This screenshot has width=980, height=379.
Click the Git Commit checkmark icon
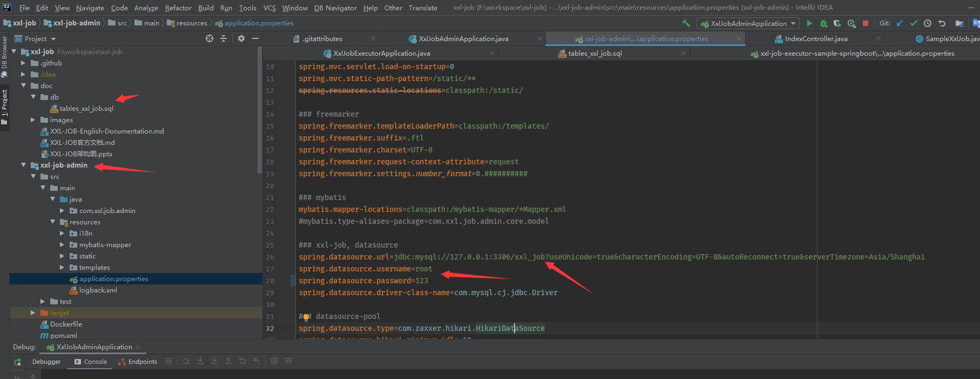(x=914, y=23)
